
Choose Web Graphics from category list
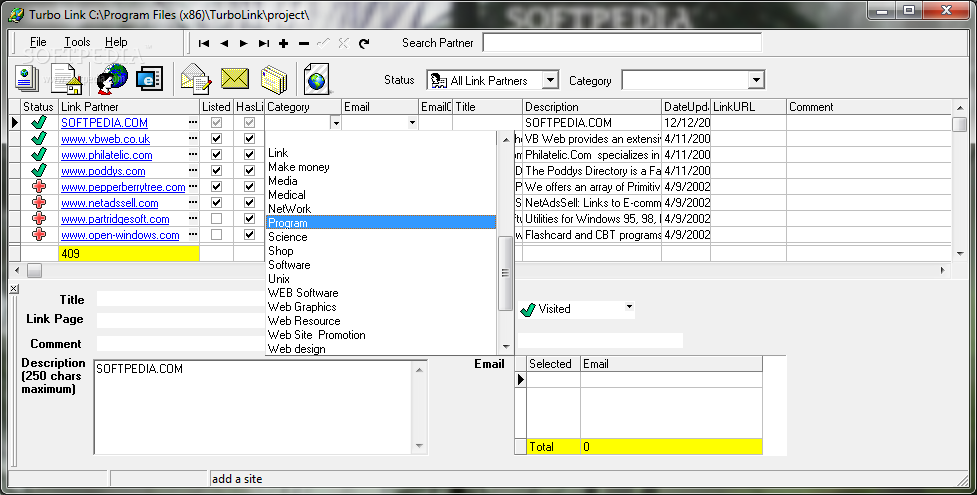[381, 307]
